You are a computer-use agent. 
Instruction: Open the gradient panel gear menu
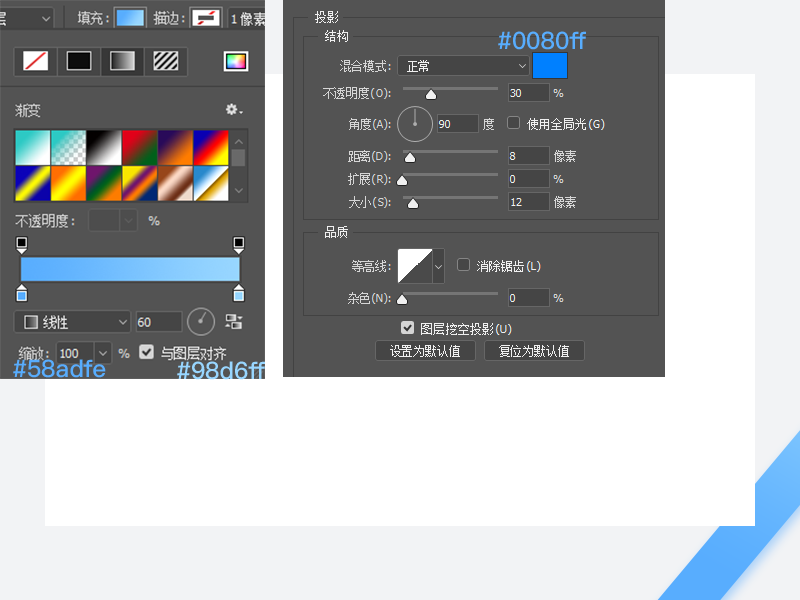pyautogui.click(x=234, y=110)
